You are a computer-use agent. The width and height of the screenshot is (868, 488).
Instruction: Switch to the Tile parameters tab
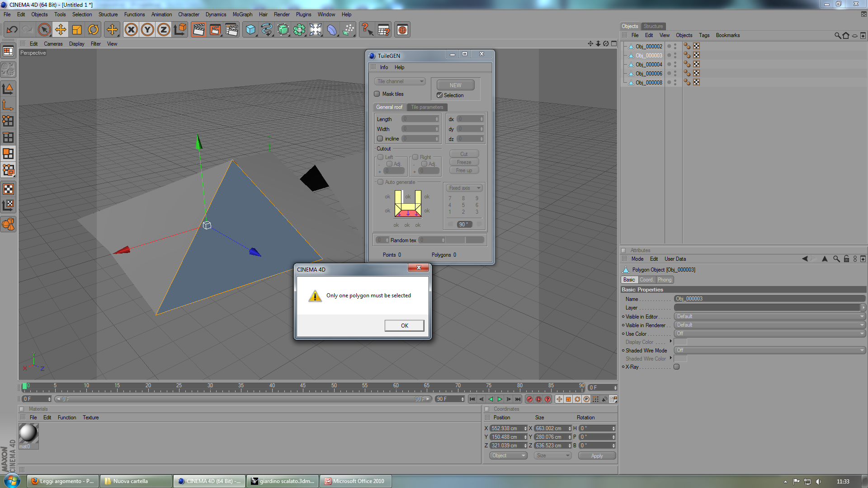[x=427, y=107]
